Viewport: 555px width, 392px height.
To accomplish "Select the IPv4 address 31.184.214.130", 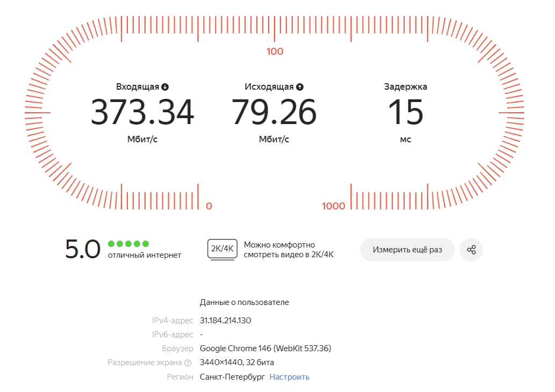I will (x=226, y=321).
